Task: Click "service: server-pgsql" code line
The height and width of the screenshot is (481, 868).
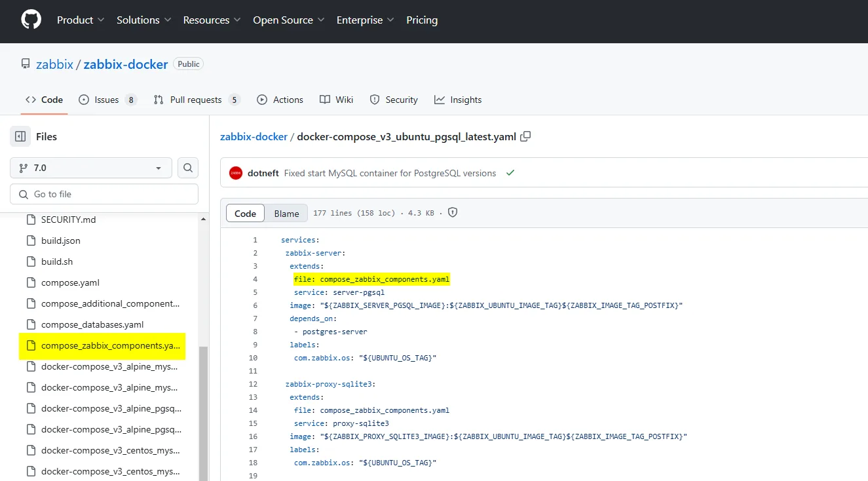Action: 339,292
